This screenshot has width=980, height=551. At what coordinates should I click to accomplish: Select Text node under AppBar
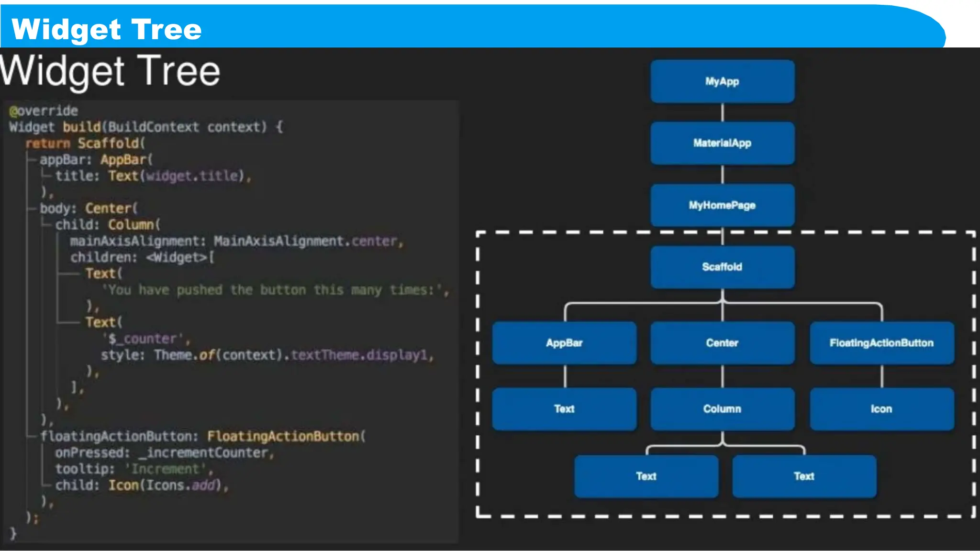click(x=564, y=409)
